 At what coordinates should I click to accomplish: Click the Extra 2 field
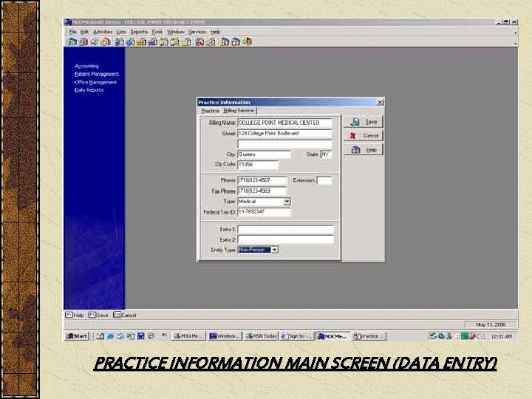(x=285, y=240)
